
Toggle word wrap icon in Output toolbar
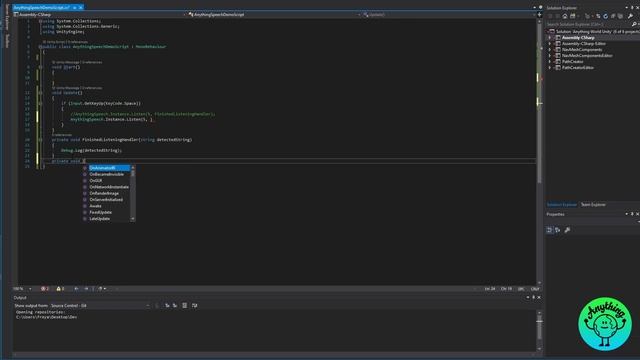coord(195,305)
